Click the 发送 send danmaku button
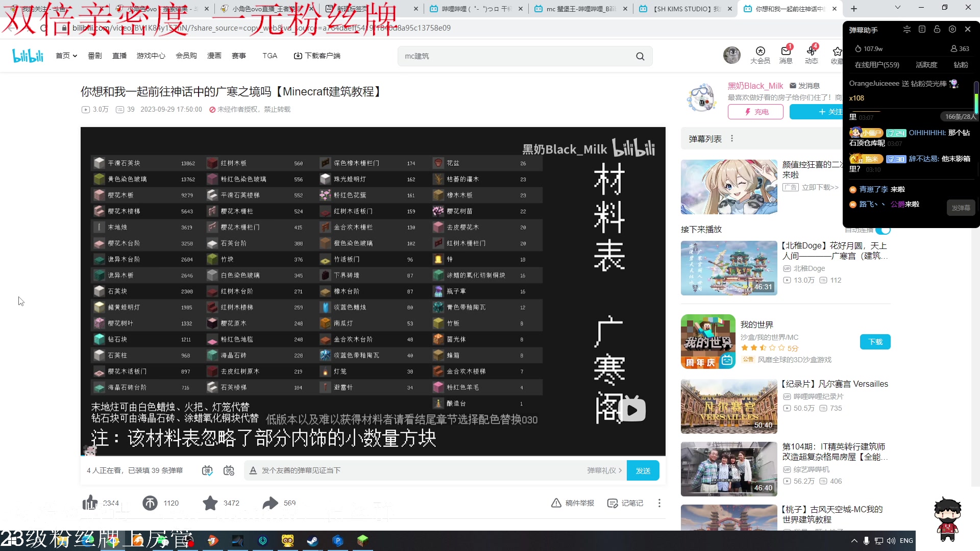 643,470
